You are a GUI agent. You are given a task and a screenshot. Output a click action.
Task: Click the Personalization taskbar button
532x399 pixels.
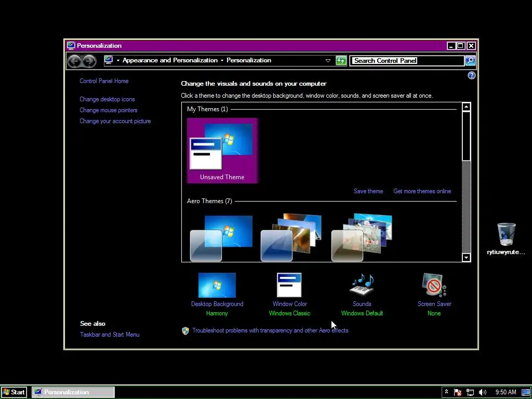[x=73, y=392]
